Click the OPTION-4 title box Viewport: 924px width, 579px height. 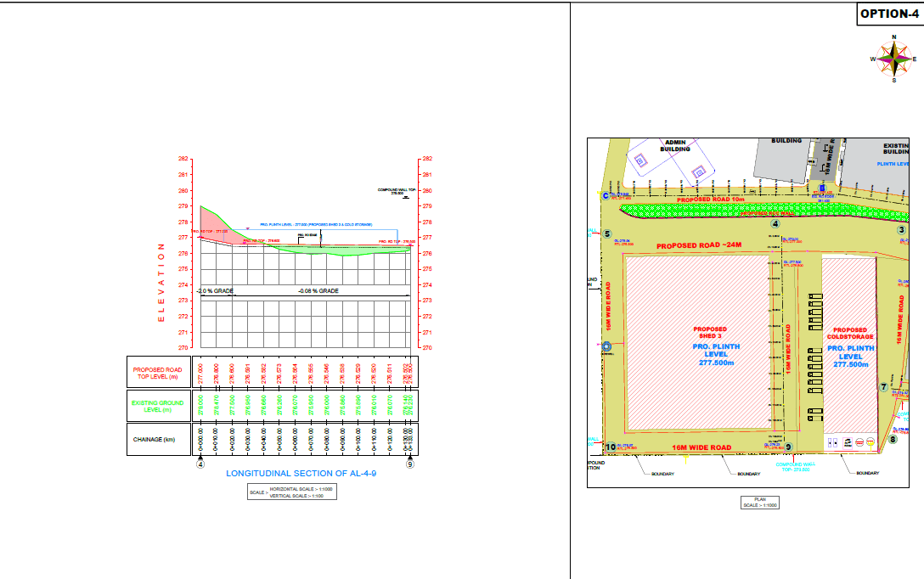[888, 14]
